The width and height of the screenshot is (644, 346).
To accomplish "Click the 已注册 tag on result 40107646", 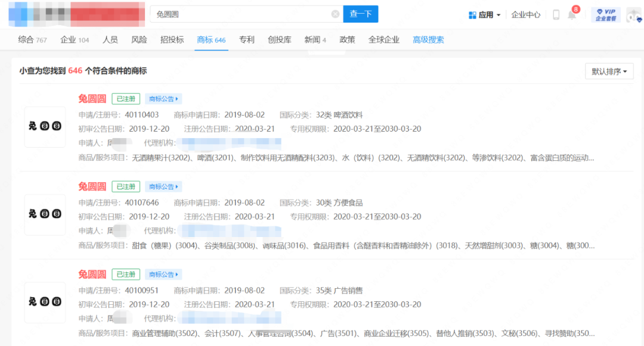I will pyautogui.click(x=126, y=186).
